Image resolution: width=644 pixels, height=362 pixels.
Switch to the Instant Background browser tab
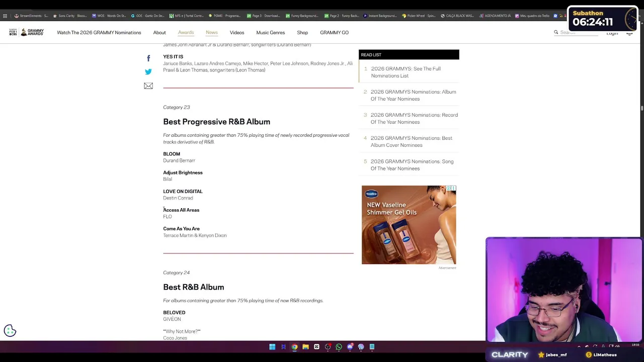[380, 16]
